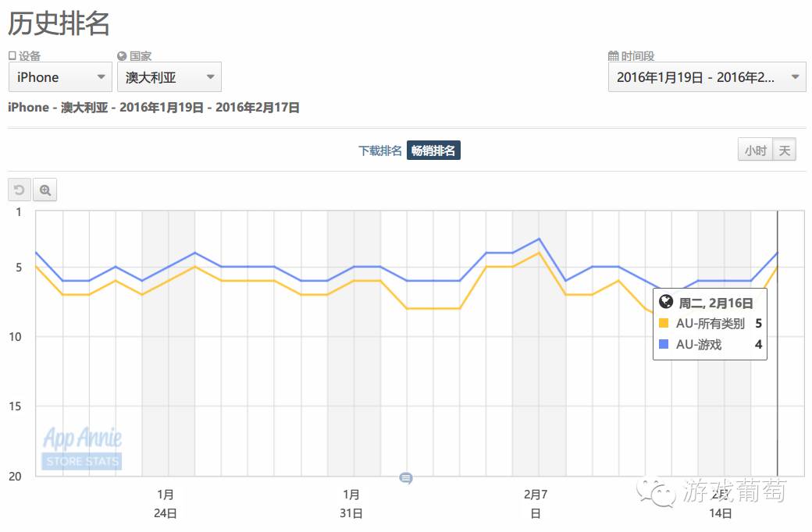Click the device icon beside the 设备 label
This screenshot has height=532, width=812.
point(13,55)
